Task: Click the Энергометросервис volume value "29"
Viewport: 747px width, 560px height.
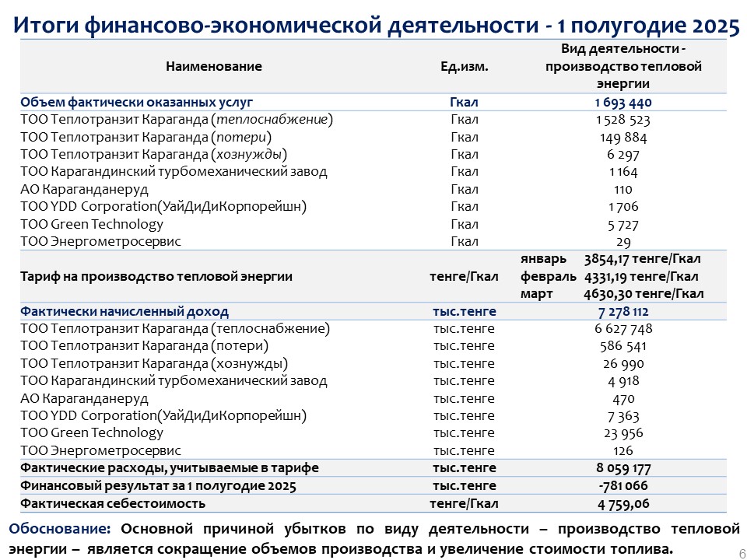Action: click(x=623, y=242)
